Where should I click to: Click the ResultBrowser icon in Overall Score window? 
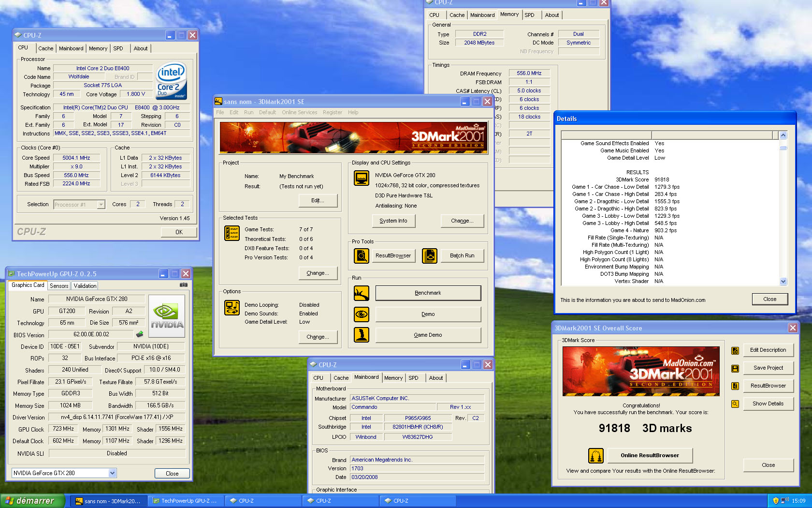coord(735,386)
